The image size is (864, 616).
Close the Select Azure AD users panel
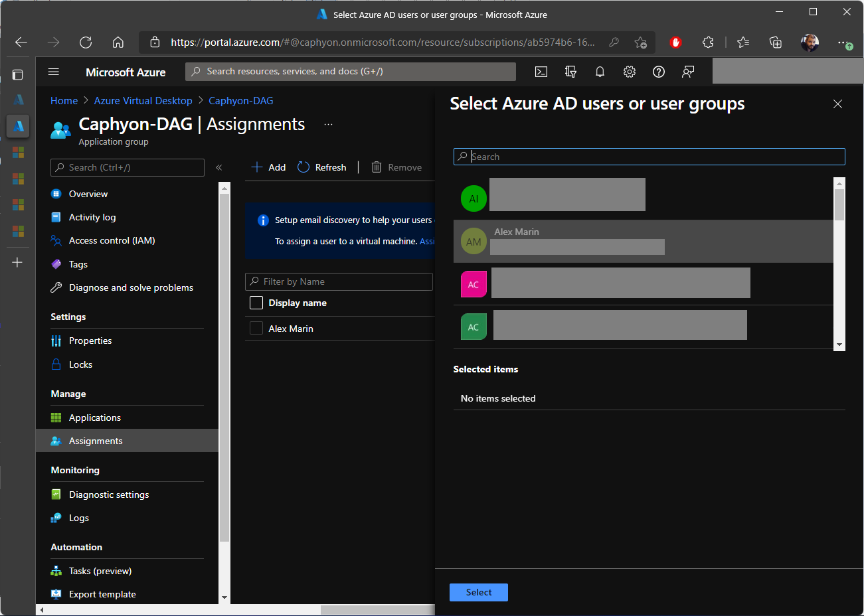[837, 104]
